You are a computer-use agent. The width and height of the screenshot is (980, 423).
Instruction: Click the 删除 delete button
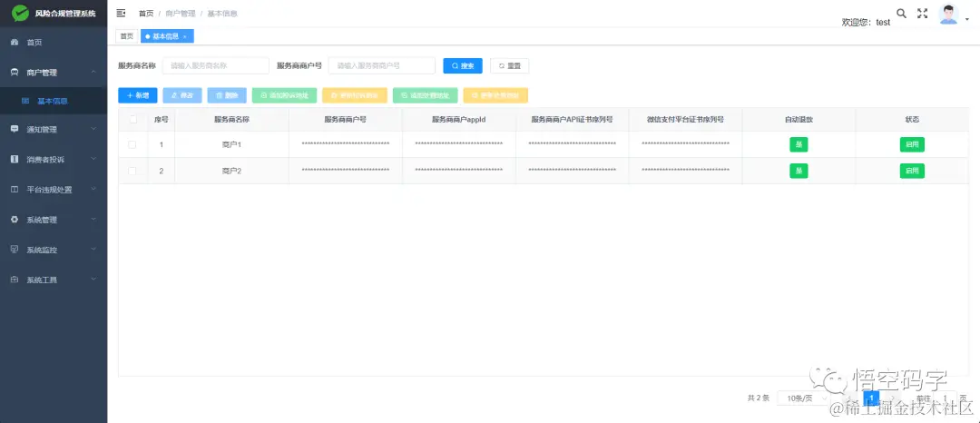[x=227, y=95]
